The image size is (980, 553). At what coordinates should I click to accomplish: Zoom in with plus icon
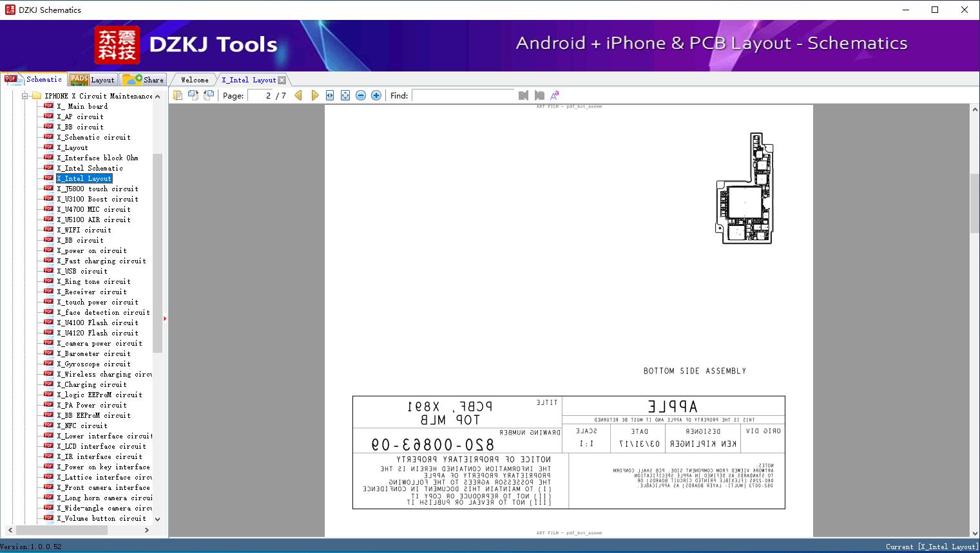376,95
